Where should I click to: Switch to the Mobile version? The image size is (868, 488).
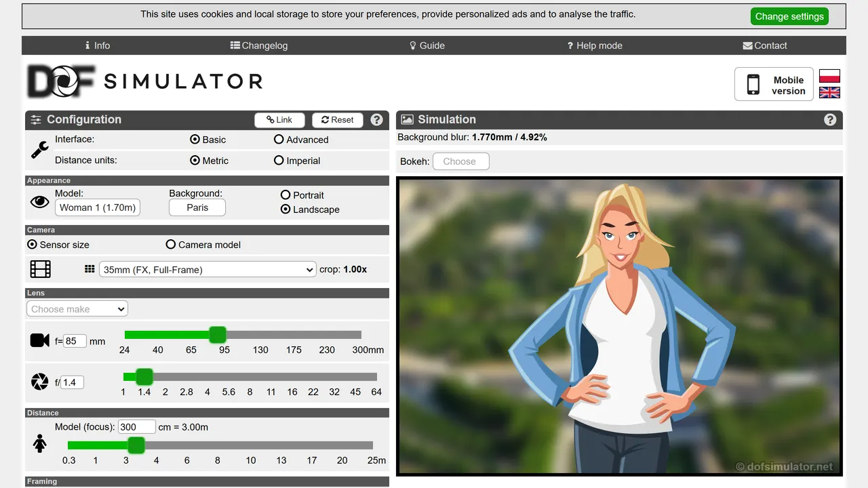tap(774, 84)
